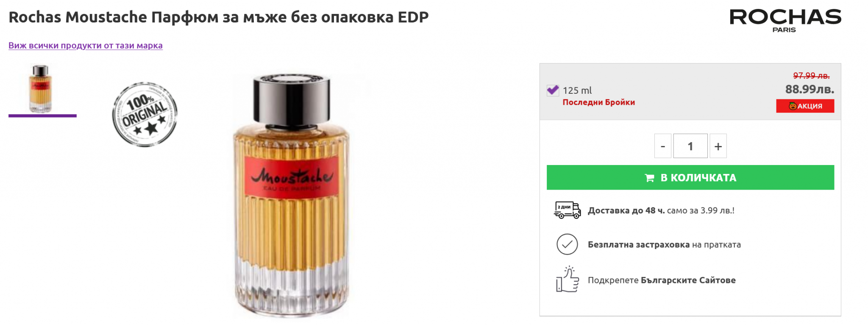This screenshot has height=325, width=868.
Task: Click the delivery truck icon
Action: pyautogui.click(x=567, y=210)
